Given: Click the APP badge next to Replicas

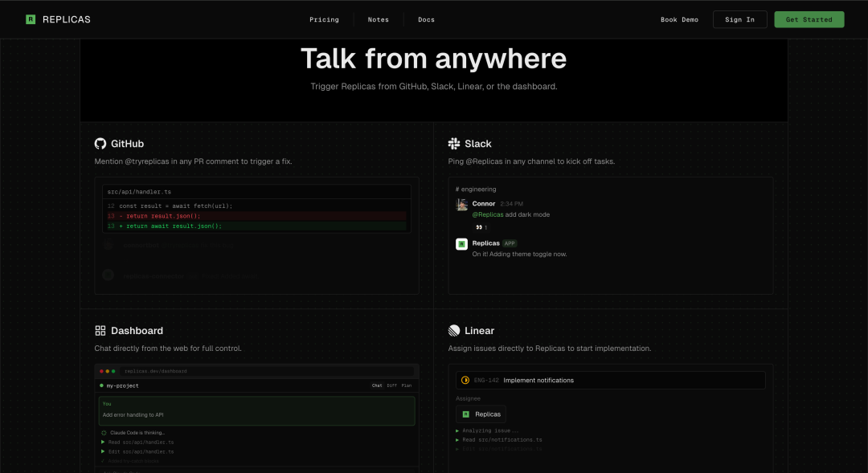Looking at the screenshot, I should tap(510, 243).
